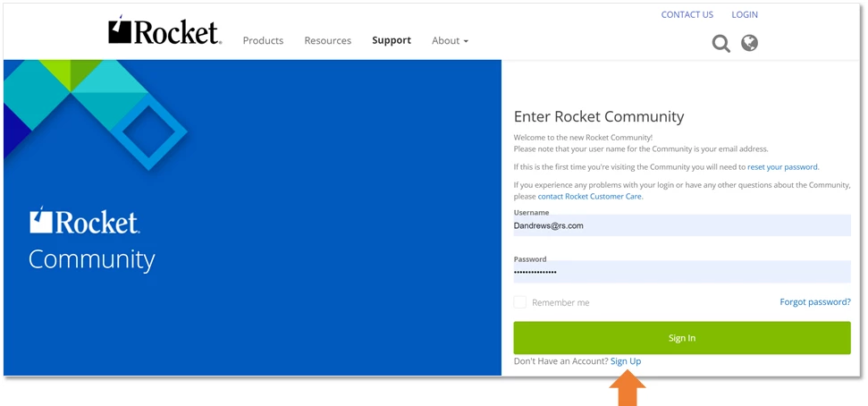Click the Community text on the blue banner
868x406 pixels.
click(x=92, y=259)
